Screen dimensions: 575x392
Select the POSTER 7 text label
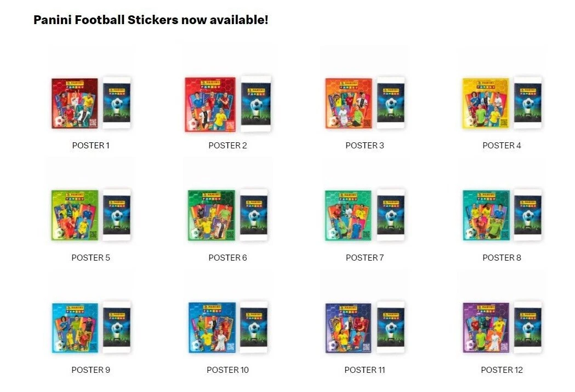pyautogui.click(x=365, y=257)
